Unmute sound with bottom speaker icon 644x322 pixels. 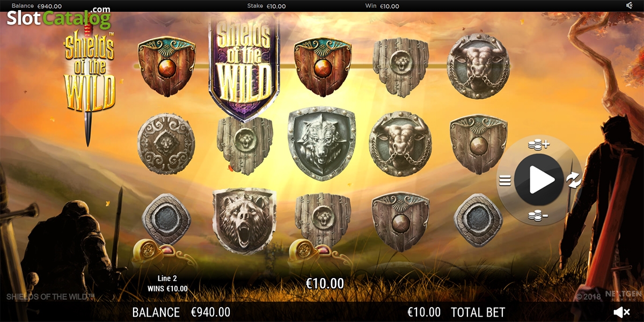pyautogui.click(x=622, y=312)
